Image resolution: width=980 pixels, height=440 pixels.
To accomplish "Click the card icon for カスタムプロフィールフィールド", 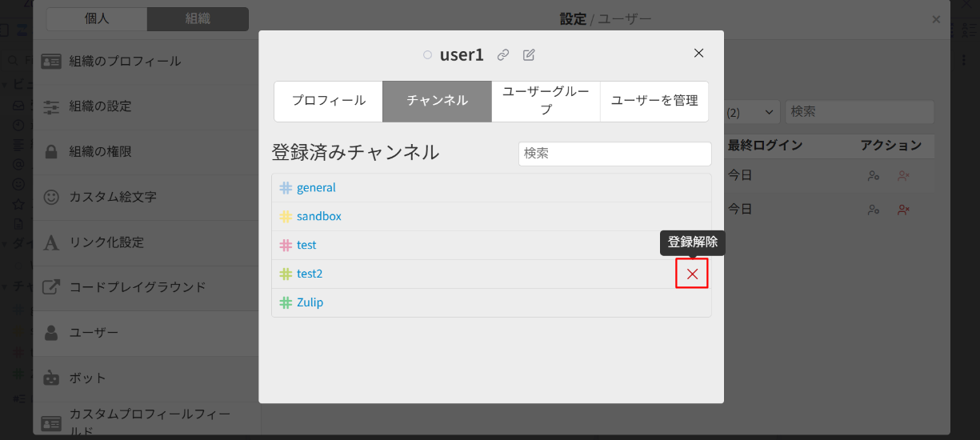I will (x=51, y=423).
